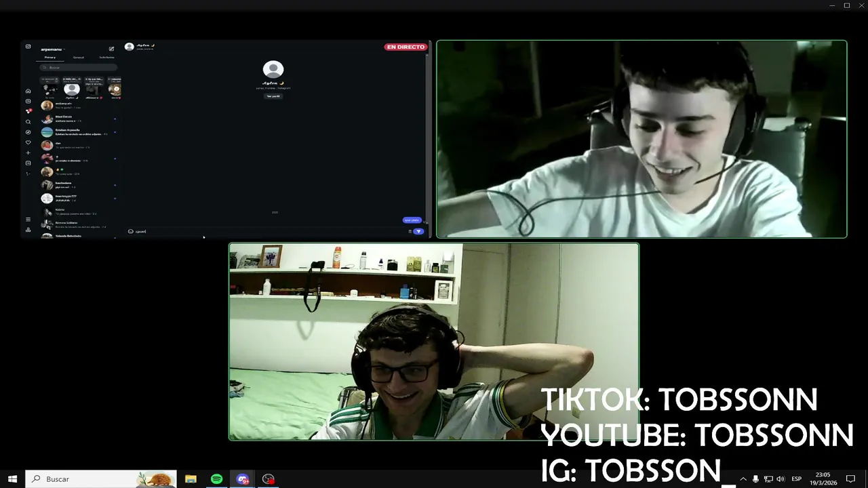This screenshot has width=868, height=488.
Task: Open Notifications heart icon in sidebar
Action: (x=28, y=142)
